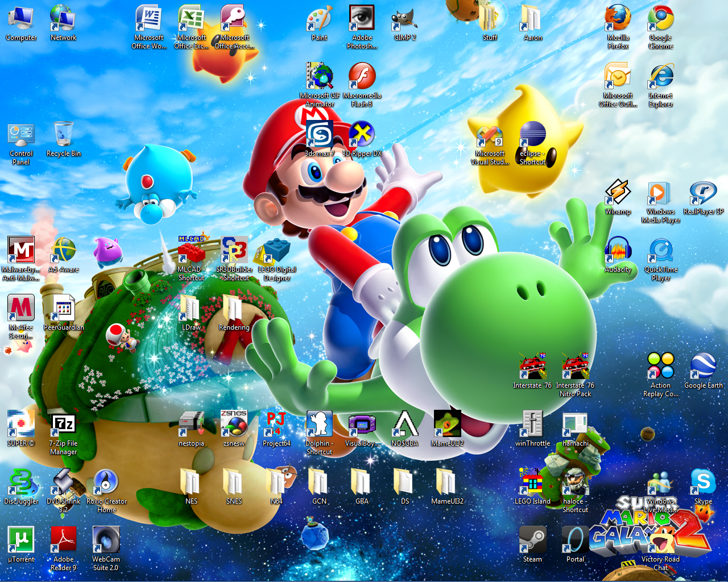Click the Macromedia Flash 8 icon
The width and height of the screenshot is (728, 582).
tap(362, 77)
